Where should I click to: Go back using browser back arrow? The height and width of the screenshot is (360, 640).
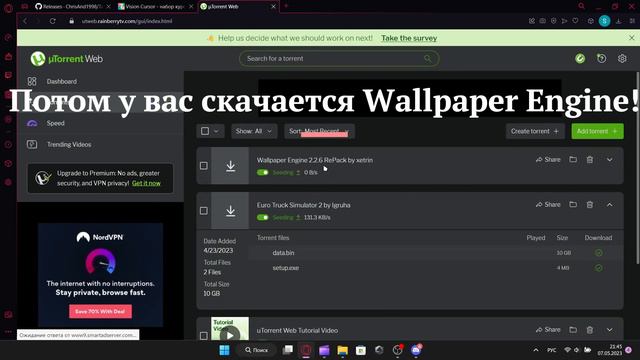25,21
